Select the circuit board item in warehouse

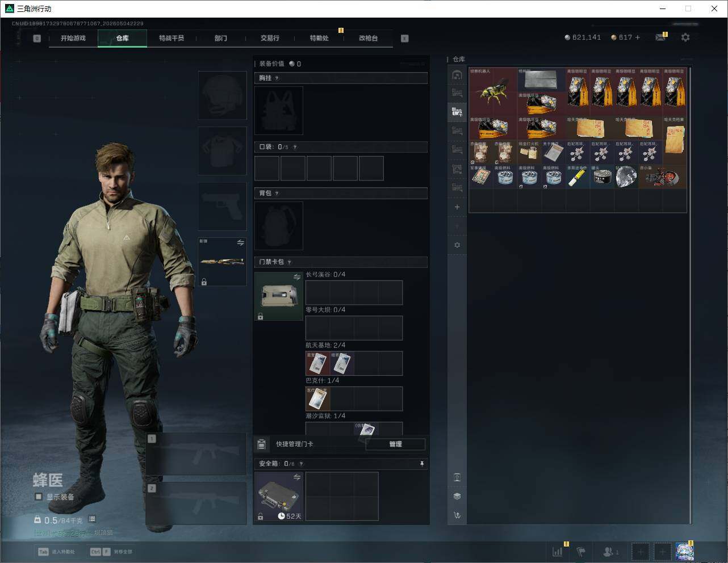click(x=481, y=177)
